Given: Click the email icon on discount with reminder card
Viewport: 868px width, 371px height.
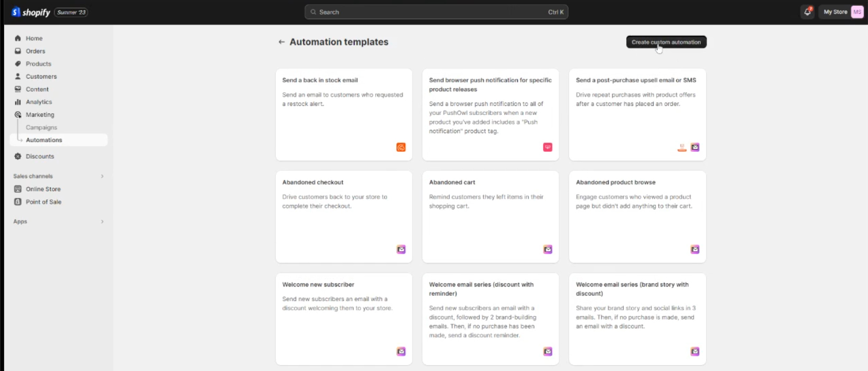Looking at the screenshot, I should point(548,352).
